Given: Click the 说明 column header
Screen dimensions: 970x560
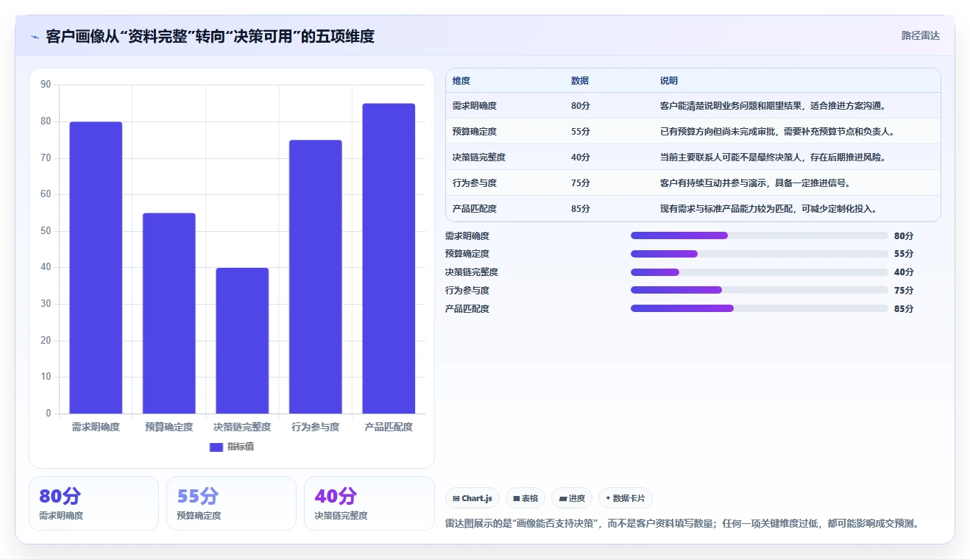Looking at the screenshot, I should [x=669, y=81].
